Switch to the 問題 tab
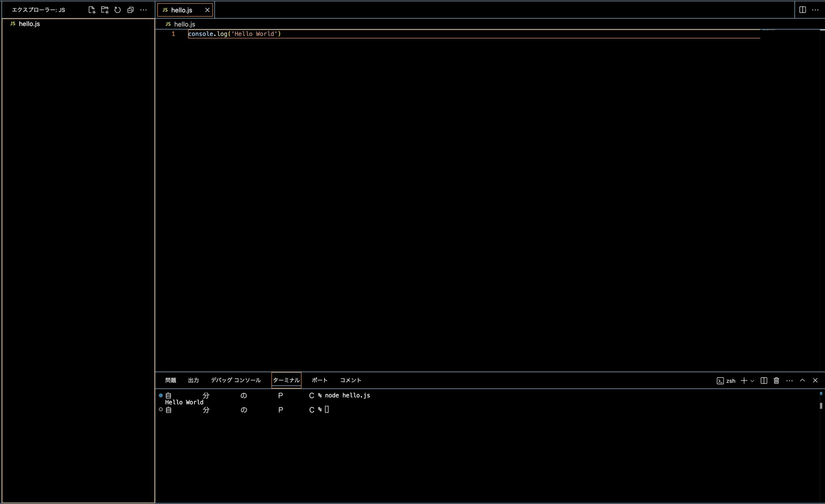Screen dimensions: 825x504 point(170,380)
